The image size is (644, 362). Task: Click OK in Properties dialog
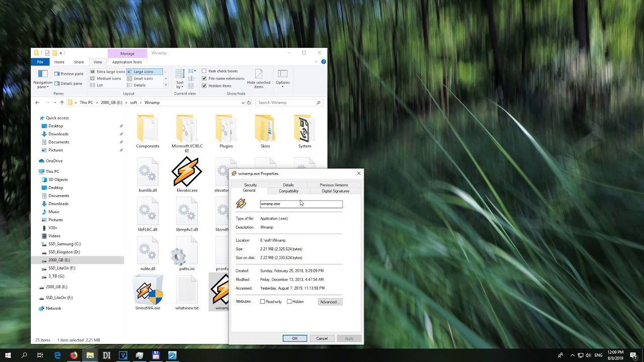[295, 338]
